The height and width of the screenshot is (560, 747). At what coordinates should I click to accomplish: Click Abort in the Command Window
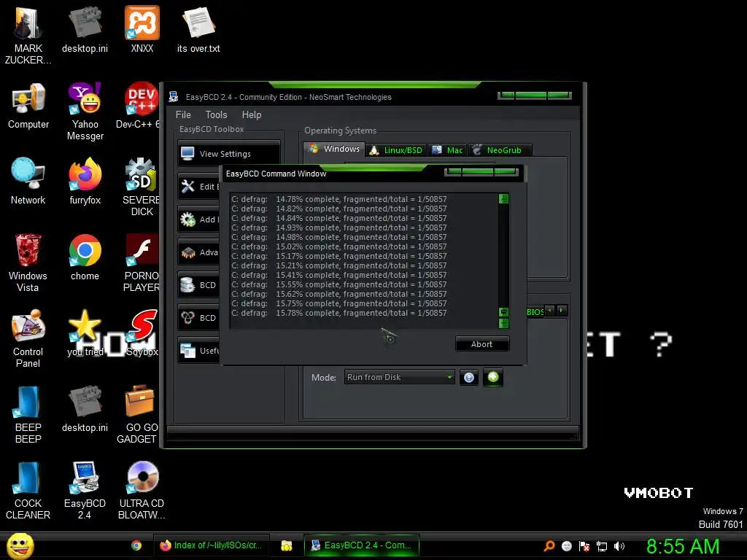coord(481,344)
